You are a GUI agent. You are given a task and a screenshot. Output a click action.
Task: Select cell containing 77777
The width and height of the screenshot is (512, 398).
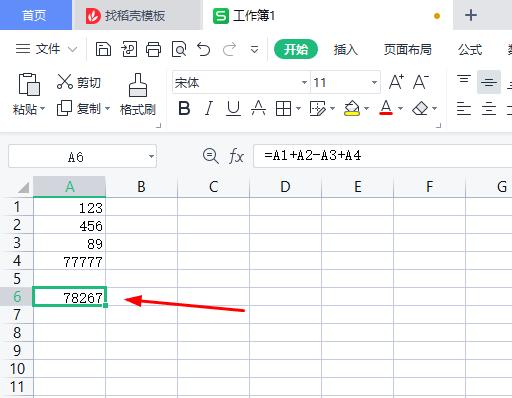70,261
